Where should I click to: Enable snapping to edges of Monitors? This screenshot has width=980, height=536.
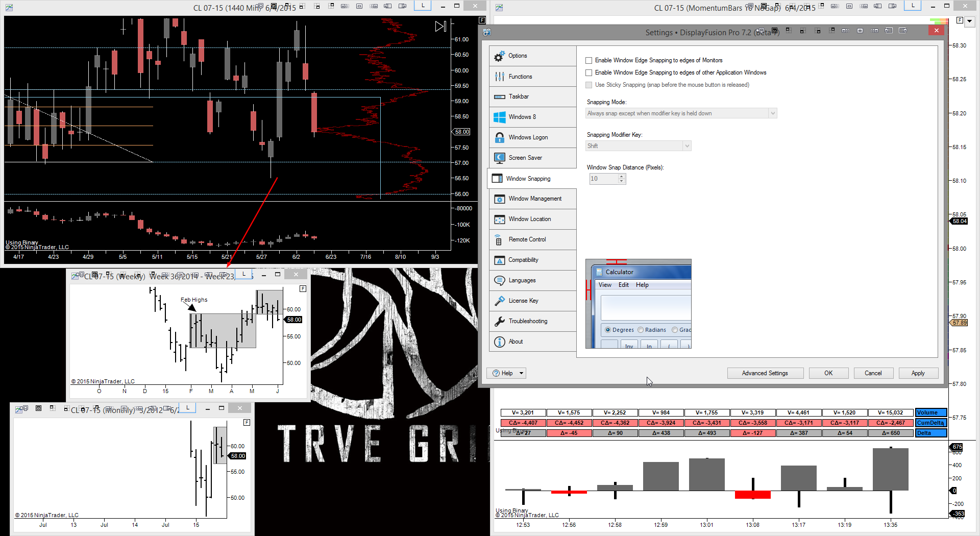[x=589, y=60]
